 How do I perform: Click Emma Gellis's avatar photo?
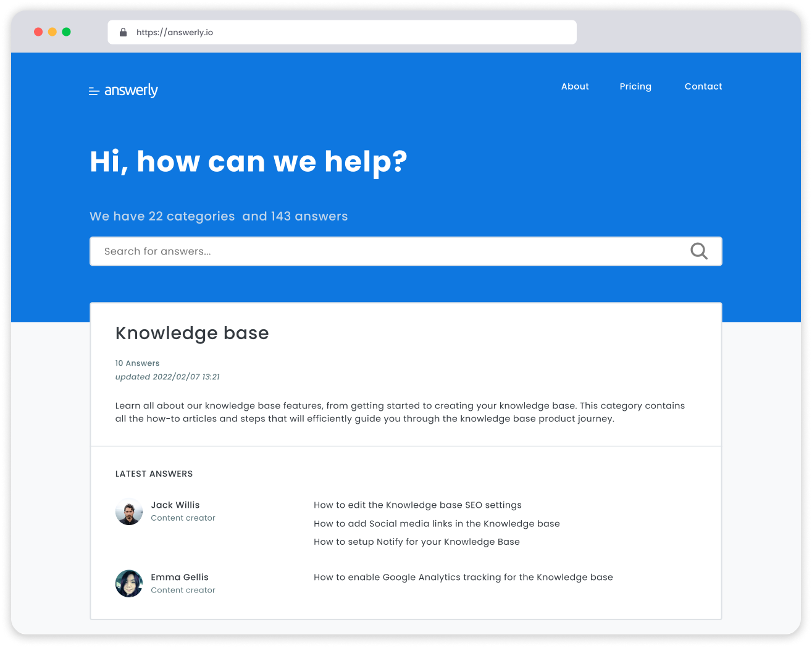tap(129, 584)
